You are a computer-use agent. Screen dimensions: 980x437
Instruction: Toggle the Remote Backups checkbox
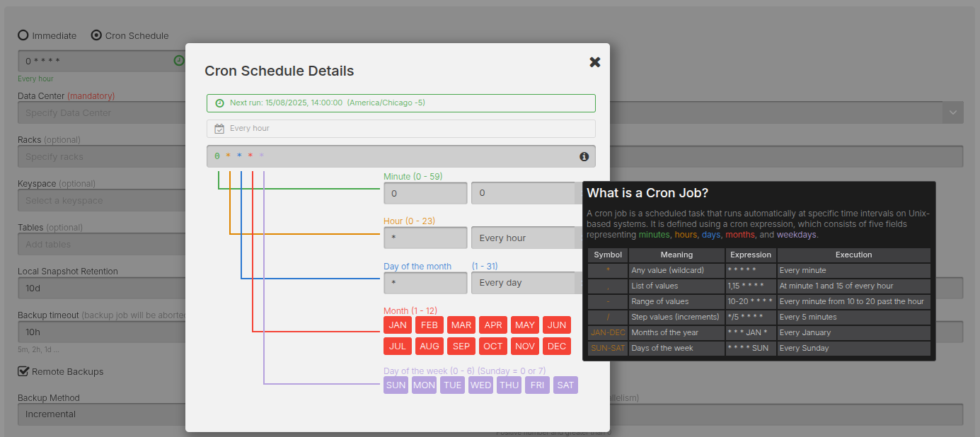(x=23, y=371)
